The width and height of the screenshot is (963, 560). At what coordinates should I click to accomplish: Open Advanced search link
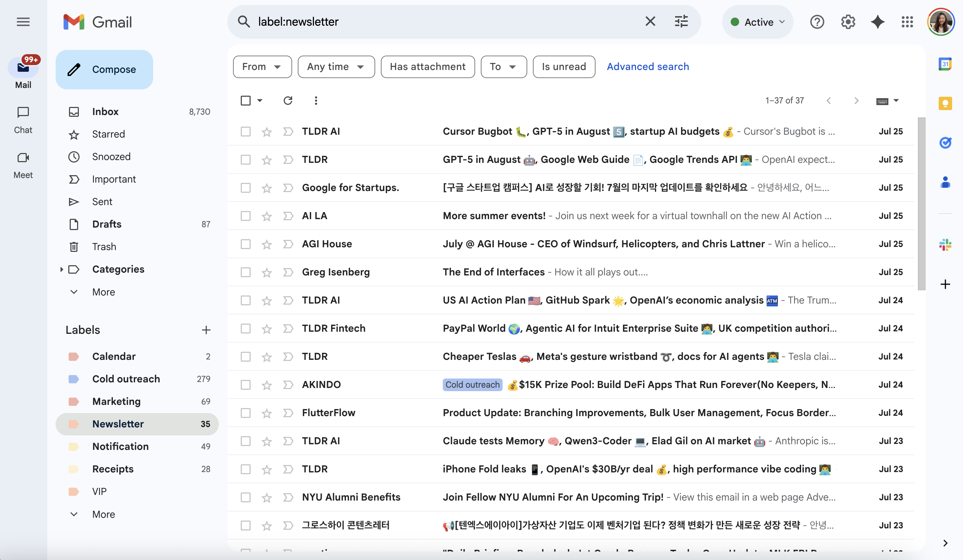[x=648, y=67]
